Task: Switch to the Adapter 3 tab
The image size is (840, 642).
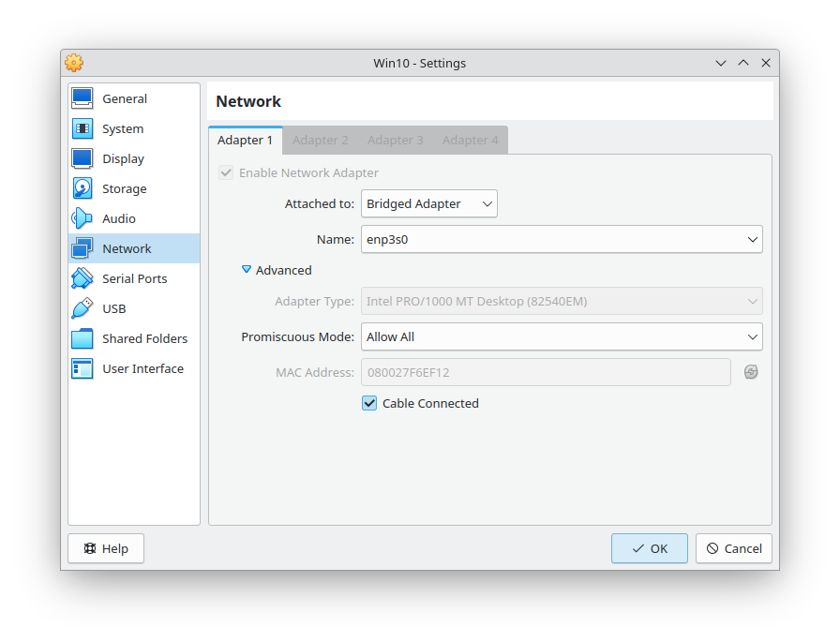Action: pyautogui.click(x=395, y=140)
